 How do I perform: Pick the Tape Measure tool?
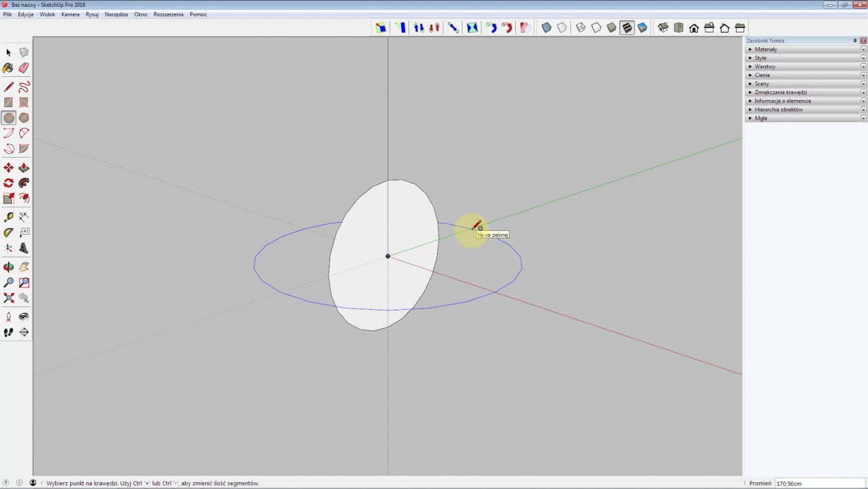pos(9,217)
